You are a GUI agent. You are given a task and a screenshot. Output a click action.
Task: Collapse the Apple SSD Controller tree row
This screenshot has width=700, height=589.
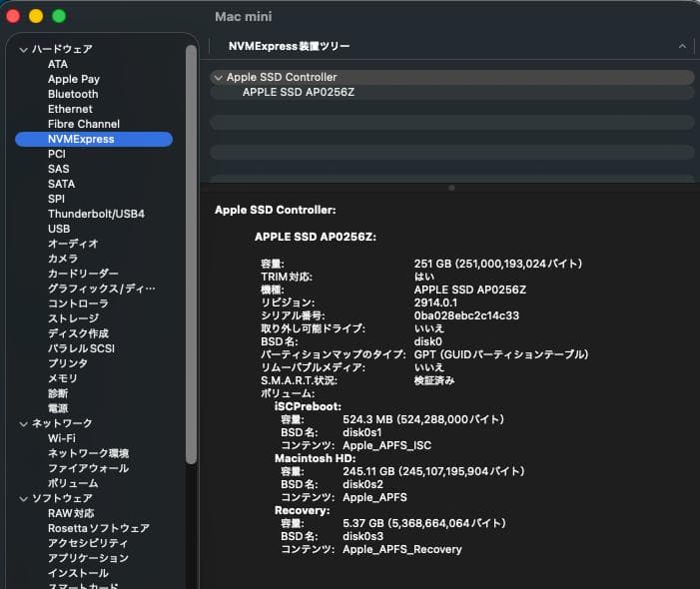pyautogui.click(x=218, y=78)
